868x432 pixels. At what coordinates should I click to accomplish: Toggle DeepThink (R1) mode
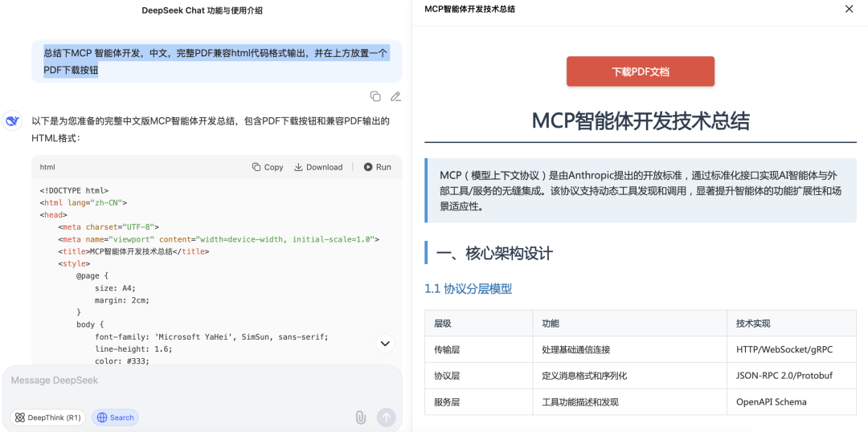coord(47,418)
